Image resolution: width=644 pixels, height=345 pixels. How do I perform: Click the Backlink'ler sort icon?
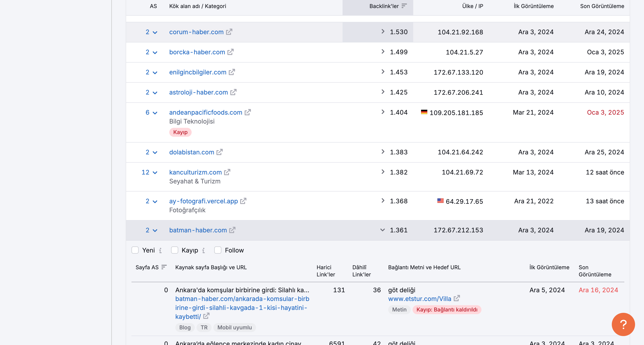(404, 6)
